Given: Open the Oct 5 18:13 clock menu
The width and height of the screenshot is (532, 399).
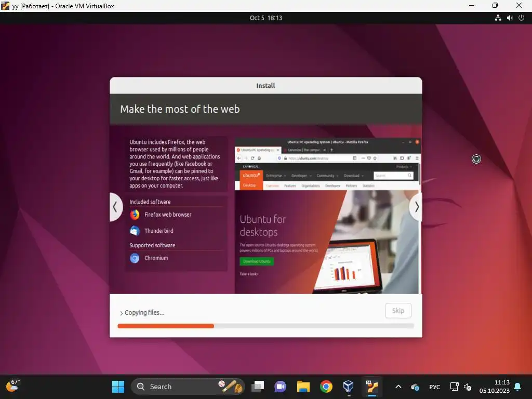Looking at the screenshot, I should (x=265, y=18).
